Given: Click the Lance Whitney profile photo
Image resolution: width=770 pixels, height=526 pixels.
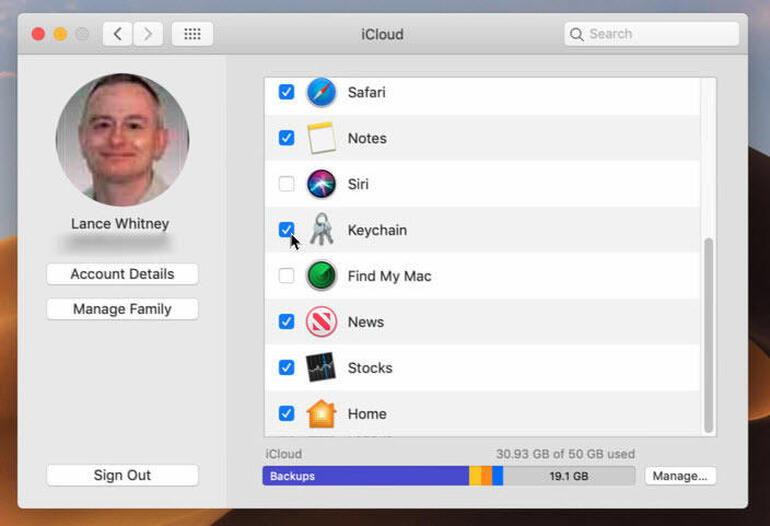Looking at the screenshot, I should click(x=122, y=140).
